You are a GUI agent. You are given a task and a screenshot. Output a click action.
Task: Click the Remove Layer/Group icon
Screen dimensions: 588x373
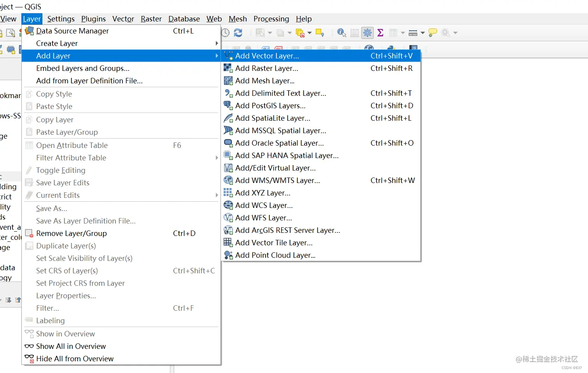coord(29,233)
